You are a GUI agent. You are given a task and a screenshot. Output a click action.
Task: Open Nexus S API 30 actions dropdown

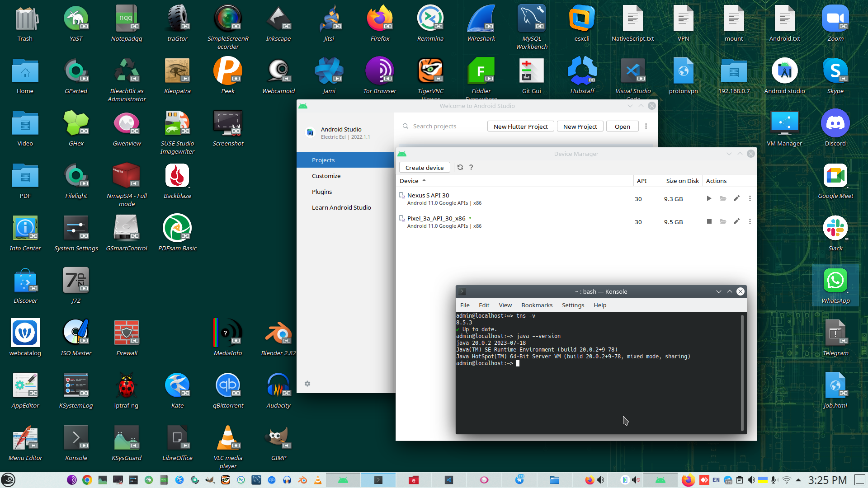750,199
